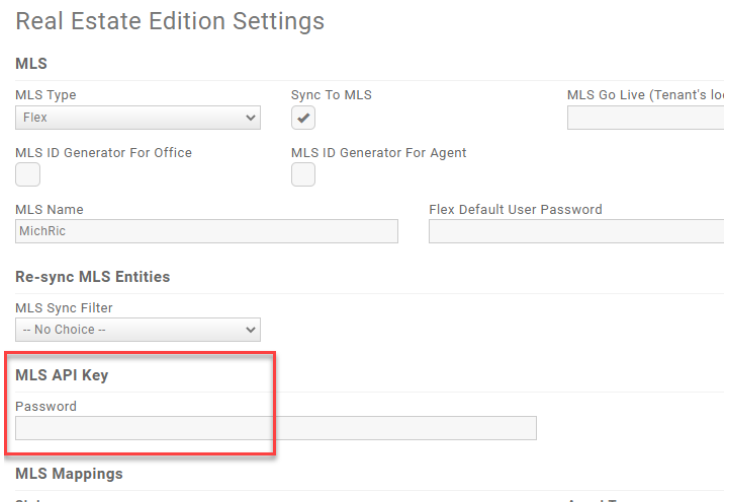Click the Re-sync MLS Entities section header
The width and height of the screenshot is (732, 502).
click(x=92, y=276)
